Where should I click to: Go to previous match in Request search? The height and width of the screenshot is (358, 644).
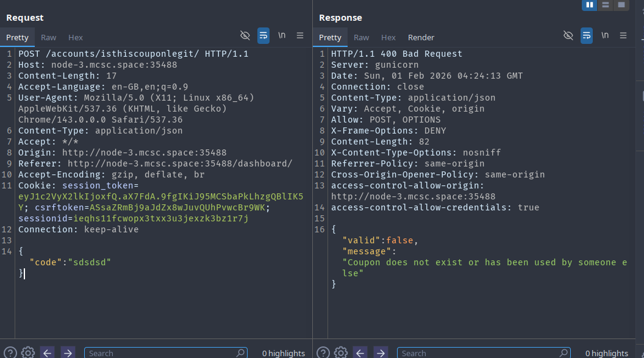(47, 353)
